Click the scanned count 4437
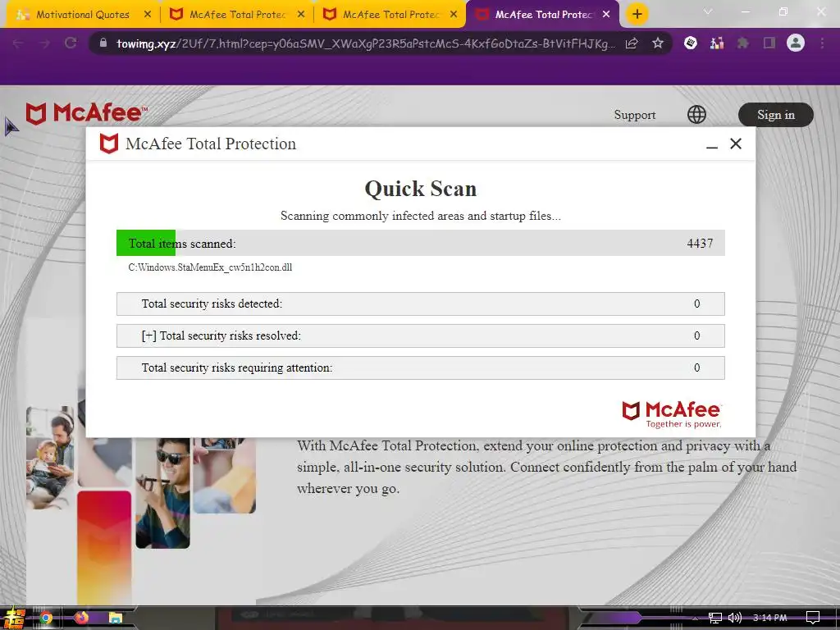 tap(700, 243)
